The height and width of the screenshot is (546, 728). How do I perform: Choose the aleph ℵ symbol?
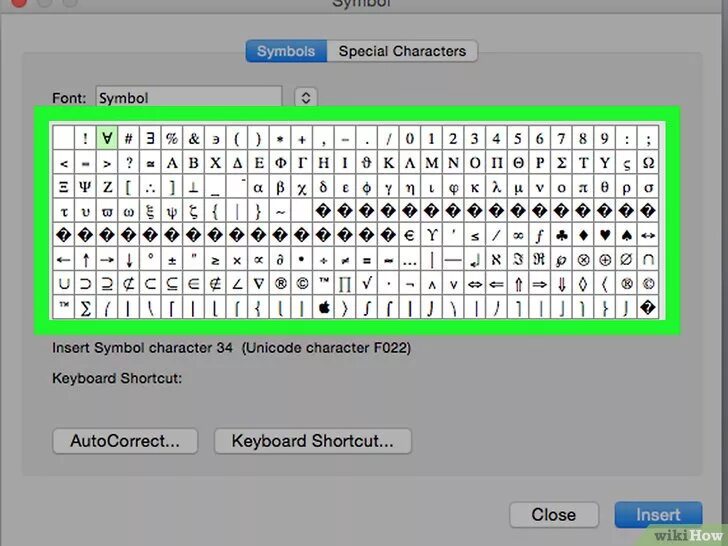496,259
